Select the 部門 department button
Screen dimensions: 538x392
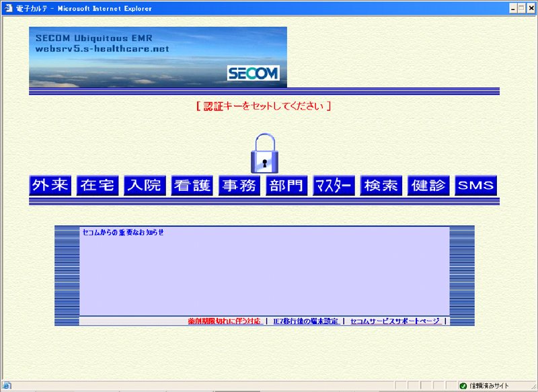(286, 186)
